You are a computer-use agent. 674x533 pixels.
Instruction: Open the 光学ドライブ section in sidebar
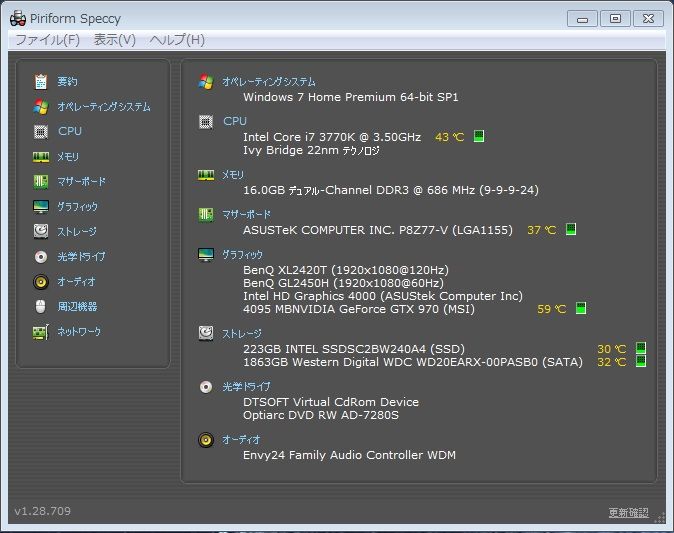(81, 257)
